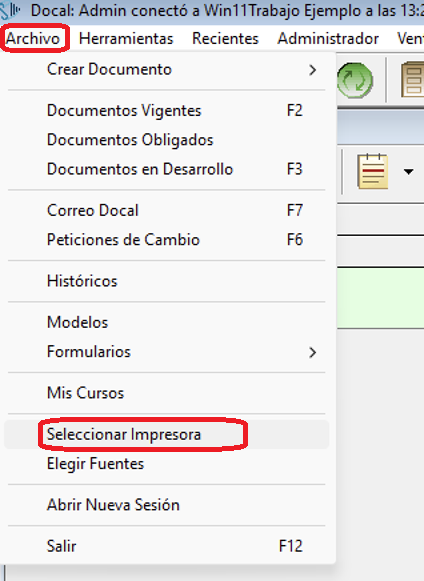
Task: Open the Herramientas menu
Action: point(126,39)
